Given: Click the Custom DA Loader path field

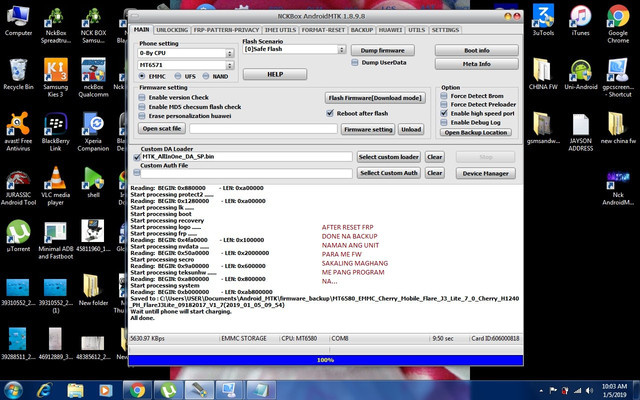Looking at the screenshot, I should point(246,157).
